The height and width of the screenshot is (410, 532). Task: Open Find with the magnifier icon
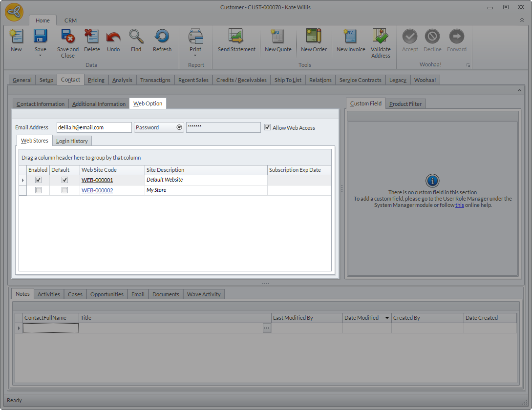(136, 37)
